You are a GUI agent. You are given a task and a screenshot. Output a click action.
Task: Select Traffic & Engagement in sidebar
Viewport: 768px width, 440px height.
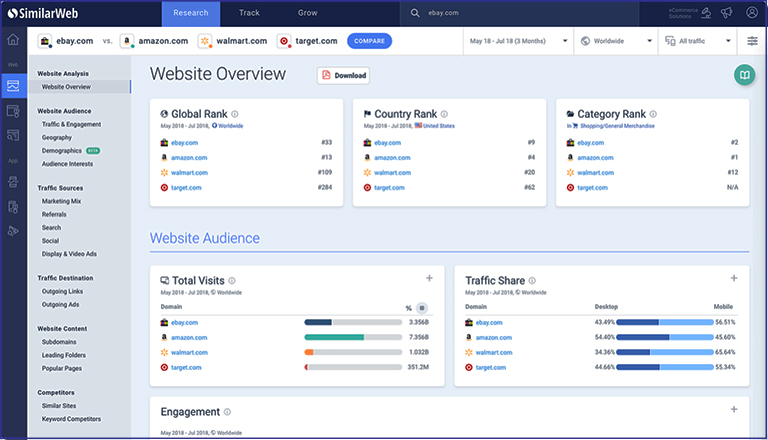70,124
